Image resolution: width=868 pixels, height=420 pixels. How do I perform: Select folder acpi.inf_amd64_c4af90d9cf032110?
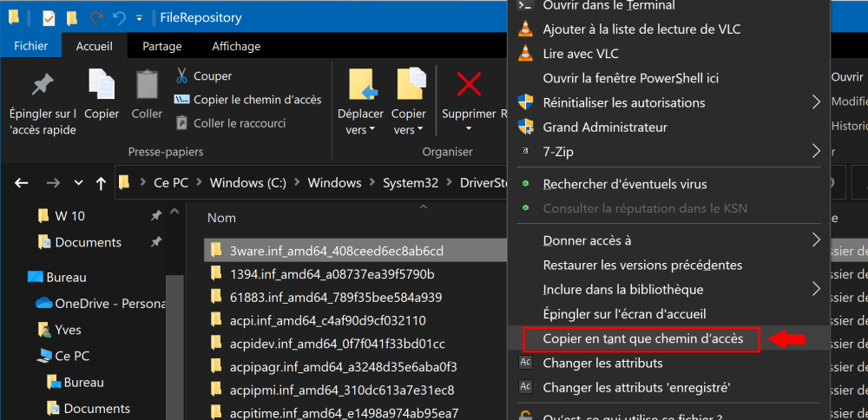pos(319,321)
